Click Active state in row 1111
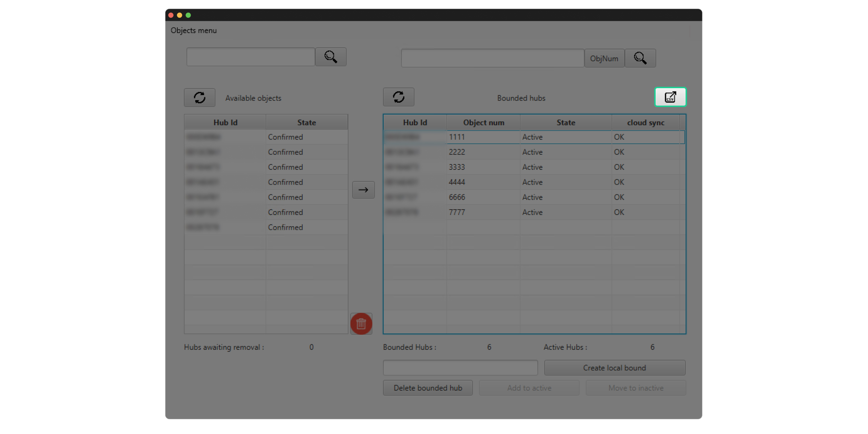The image size is (868, 434). pyautogui.click(x=532, y=137)
